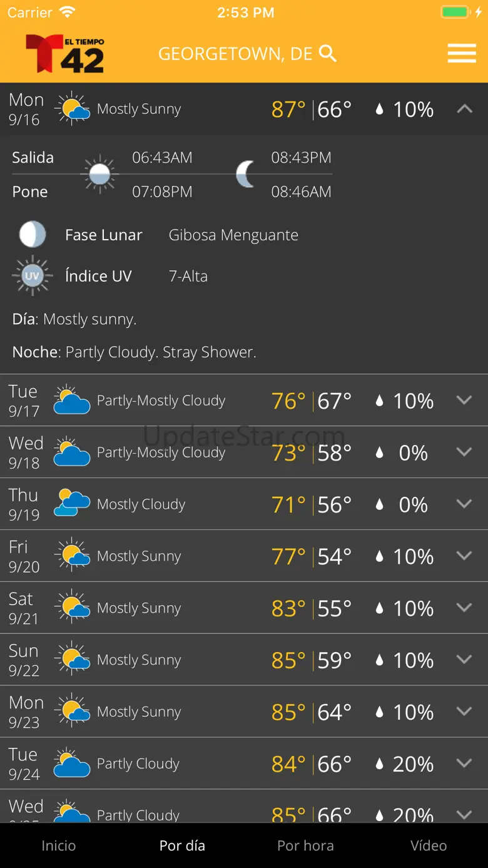The height and width of the screenshot is (868, 488).
Task: Tap the raindrop icon on Mon 9/16
Action: 379,110
